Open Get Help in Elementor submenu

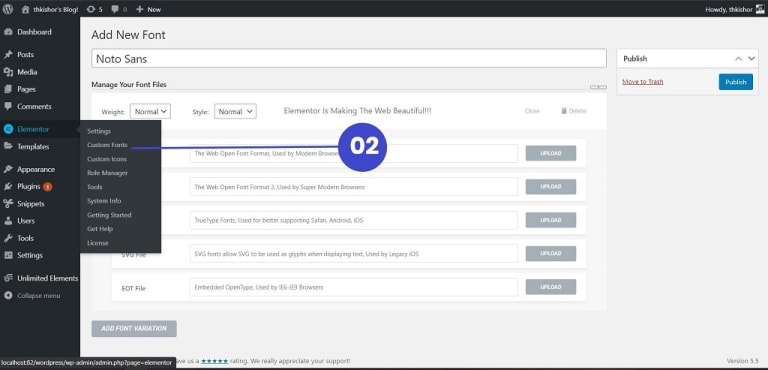100,229
